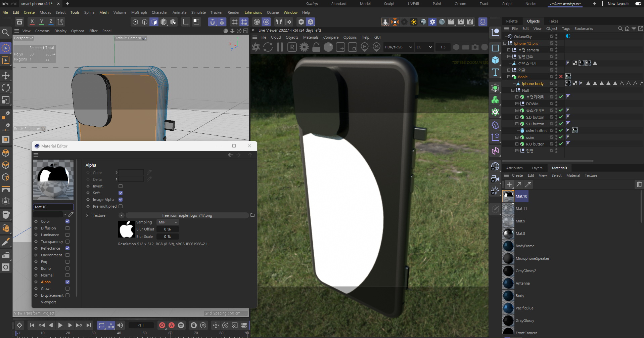Screen dimensions: 644x338
Task: Open the DL kernel dropdown
Action: point(424,47)
